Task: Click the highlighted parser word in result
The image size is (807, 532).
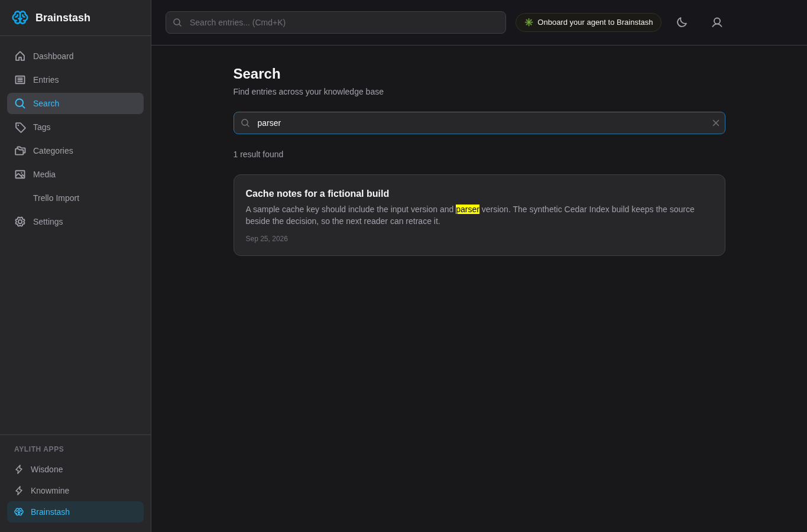Action: click(468, 209)
